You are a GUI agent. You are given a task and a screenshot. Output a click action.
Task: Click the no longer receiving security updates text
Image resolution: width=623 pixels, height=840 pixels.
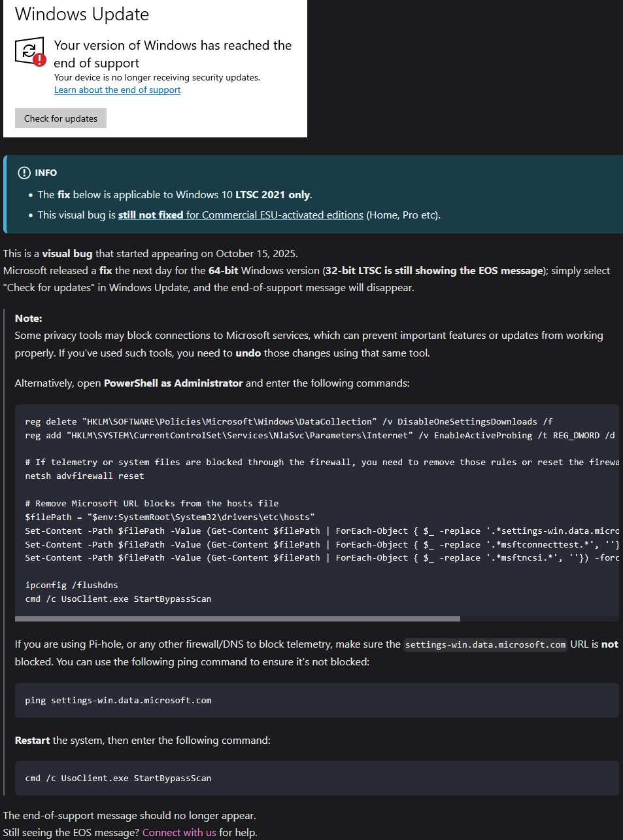pos(157,77)
